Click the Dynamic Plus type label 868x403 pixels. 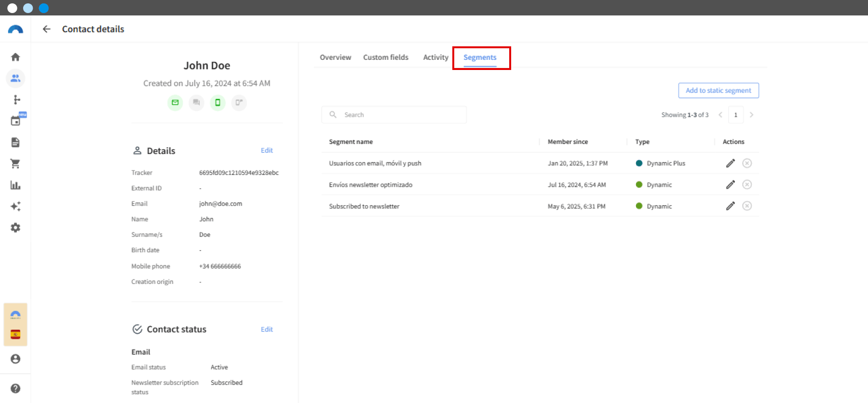click(666, 163)
